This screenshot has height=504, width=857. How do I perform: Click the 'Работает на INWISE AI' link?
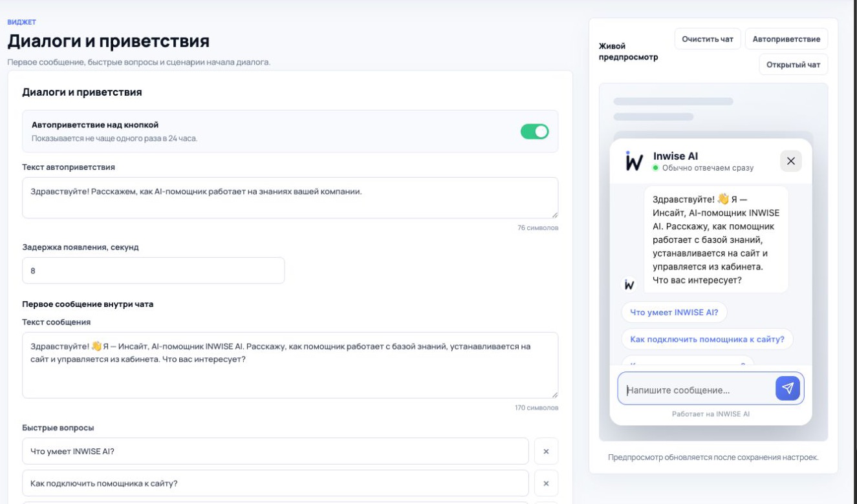coord(711,414)
